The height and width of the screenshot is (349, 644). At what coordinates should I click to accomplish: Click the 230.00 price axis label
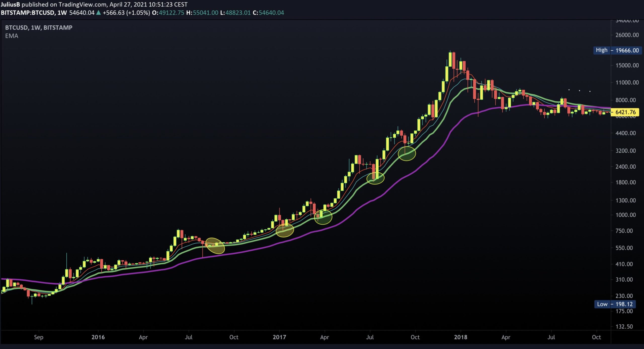coord(624,296)
